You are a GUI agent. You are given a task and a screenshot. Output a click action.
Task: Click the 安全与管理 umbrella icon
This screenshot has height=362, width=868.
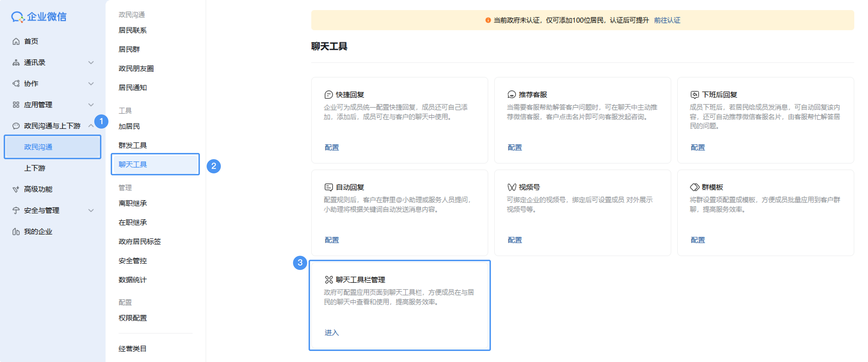pyautogui.click(x=16, y=210)
